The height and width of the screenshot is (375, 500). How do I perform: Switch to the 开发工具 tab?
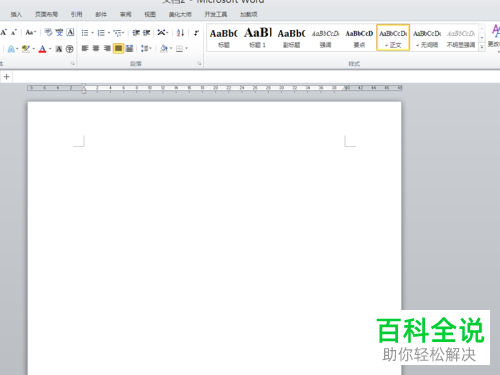click(x=216, y=14)
